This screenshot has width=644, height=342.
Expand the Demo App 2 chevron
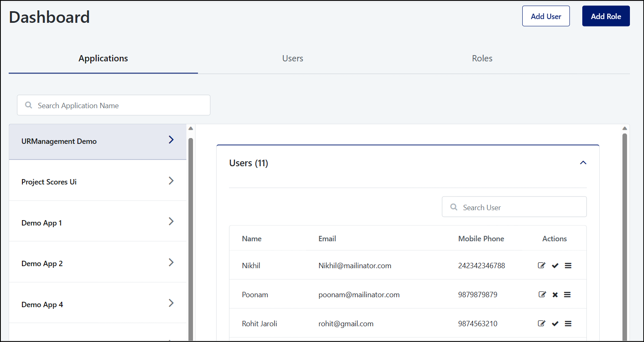point(171,262)
